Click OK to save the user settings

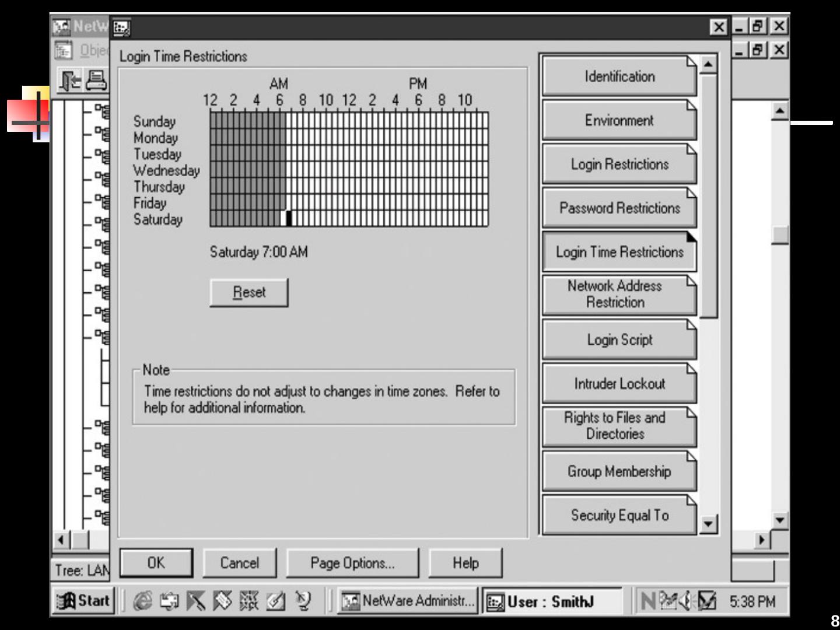156,563
